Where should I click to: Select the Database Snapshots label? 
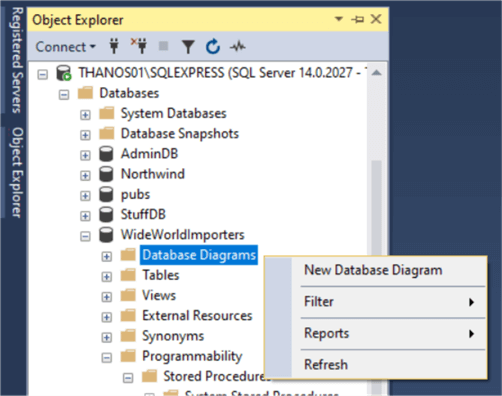[x=180, y=134]
